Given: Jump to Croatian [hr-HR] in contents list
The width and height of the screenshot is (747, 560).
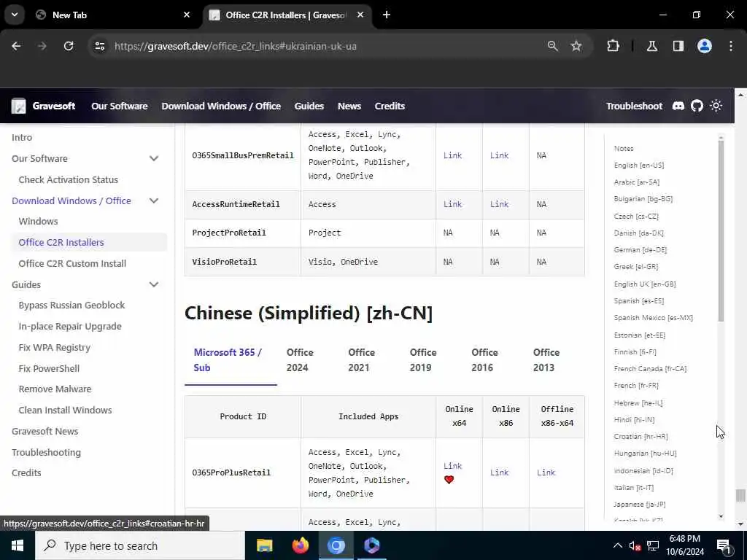Looking at the screenshot, I should pos(640,436).
